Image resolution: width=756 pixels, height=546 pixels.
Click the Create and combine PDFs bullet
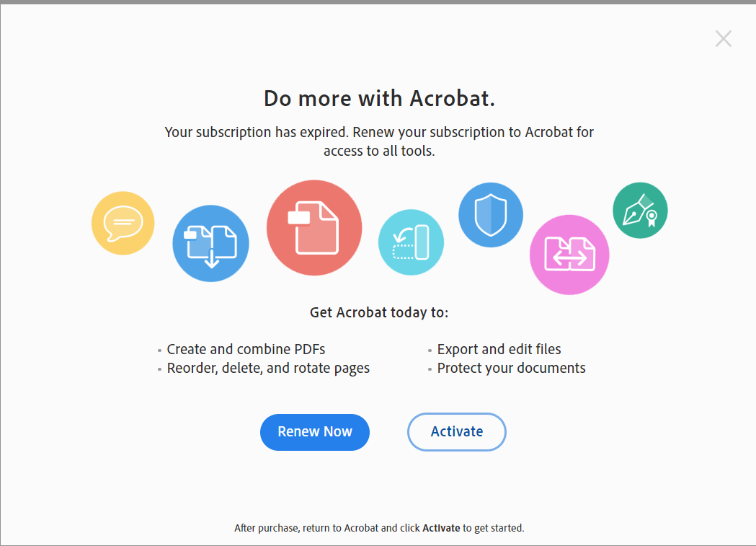(246, 349)
